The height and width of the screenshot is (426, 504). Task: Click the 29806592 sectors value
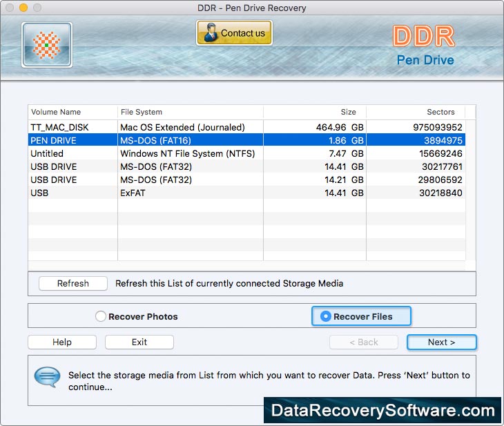tap(440, 180)
